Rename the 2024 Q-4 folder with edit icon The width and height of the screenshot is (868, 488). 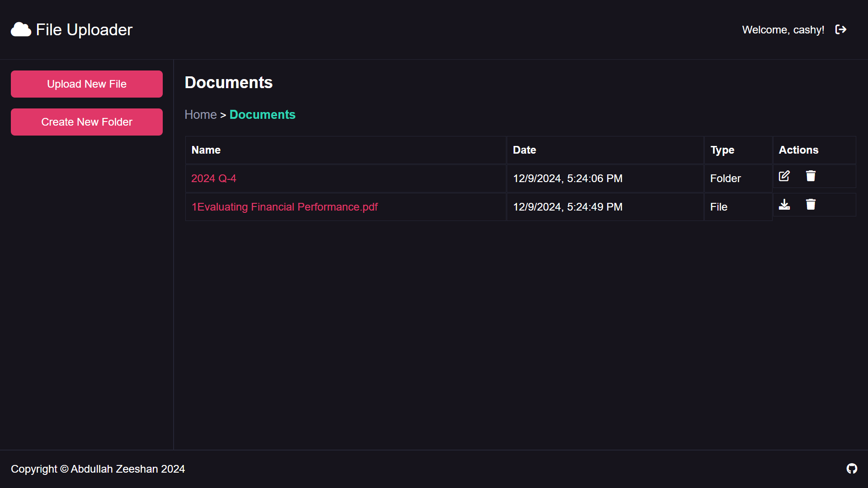(784, 176)
